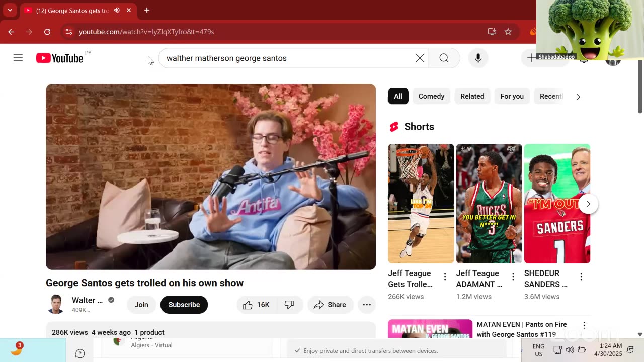Viewport: 644px width, 362px height.
Task: Dislike the George Santos video
Action: click(289, 305)
